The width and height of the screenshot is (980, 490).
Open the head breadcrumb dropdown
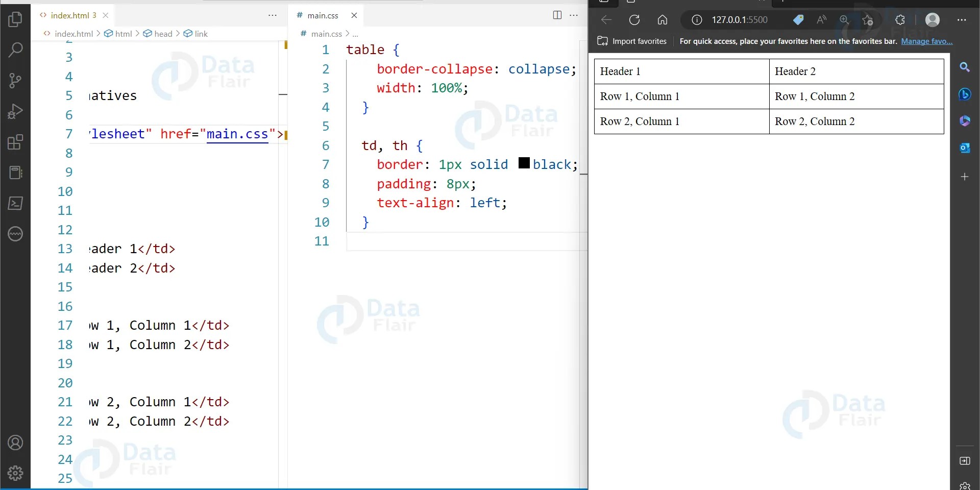[163, 34]
